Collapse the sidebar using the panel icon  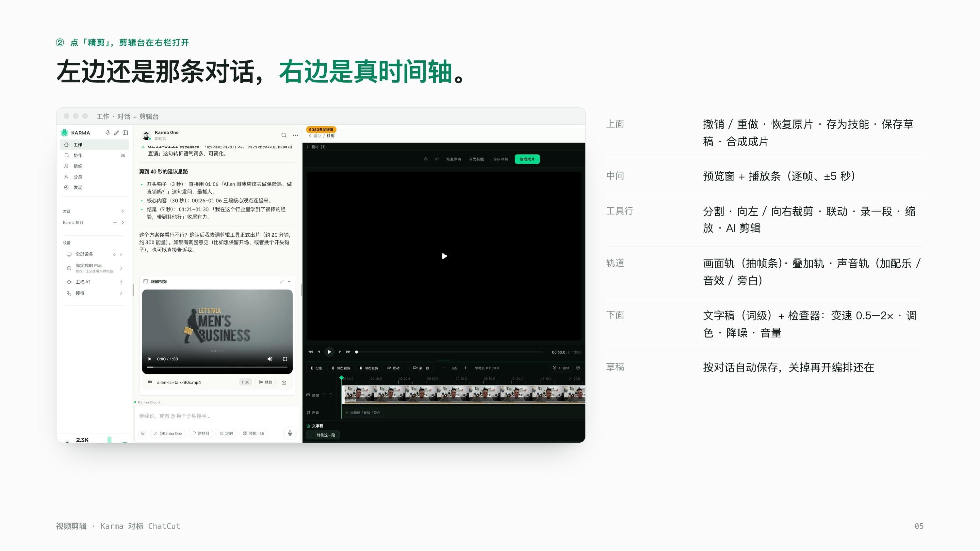point(125,133)
